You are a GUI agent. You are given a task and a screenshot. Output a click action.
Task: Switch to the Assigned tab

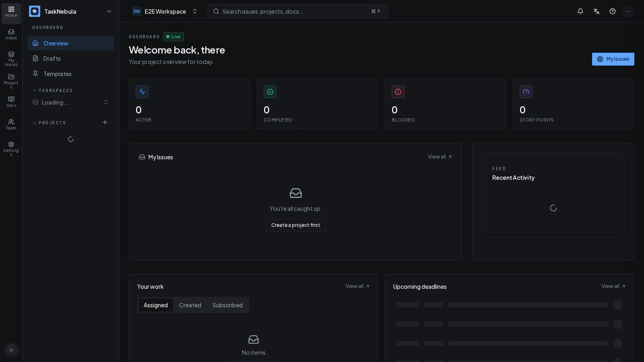click(156, 305)
